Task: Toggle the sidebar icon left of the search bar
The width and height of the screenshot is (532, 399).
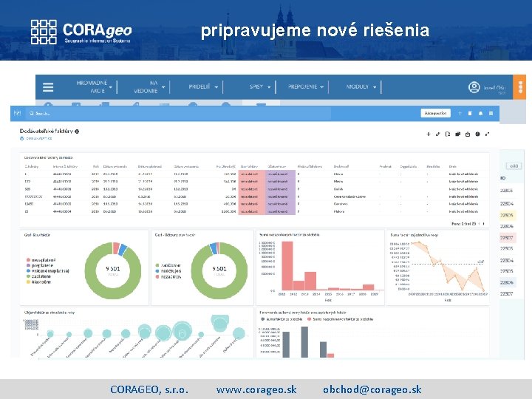Action: click(17, 112)
